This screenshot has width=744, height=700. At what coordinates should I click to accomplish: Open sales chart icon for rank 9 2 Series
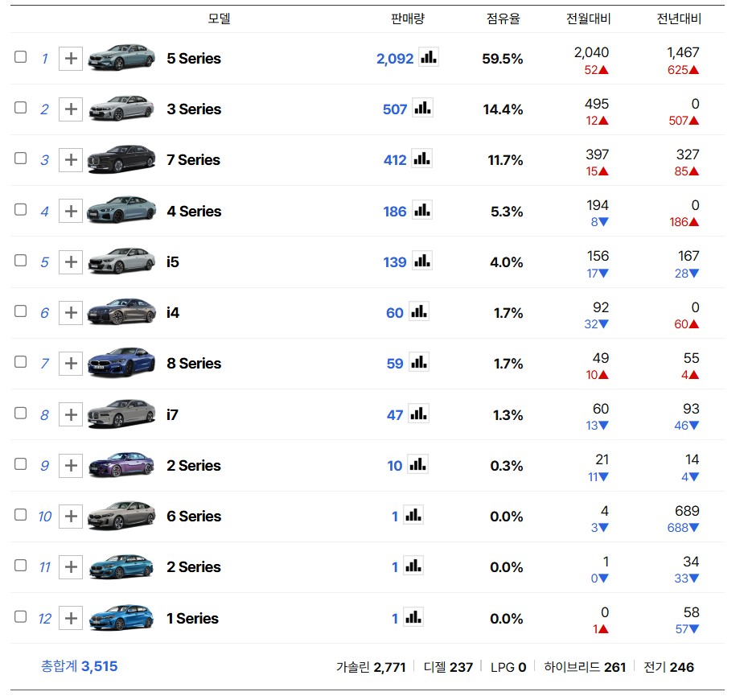tap(417, 464)
